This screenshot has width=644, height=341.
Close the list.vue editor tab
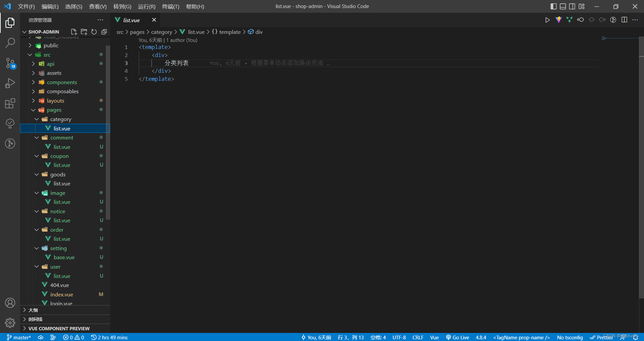154,20
